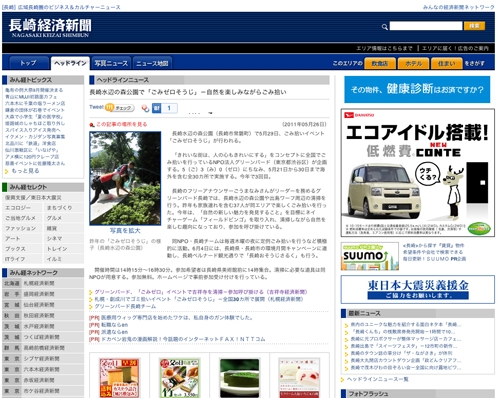Click the green matcha cake thumbnail
This screenshot has height=398, width=500.
[240, 378]
